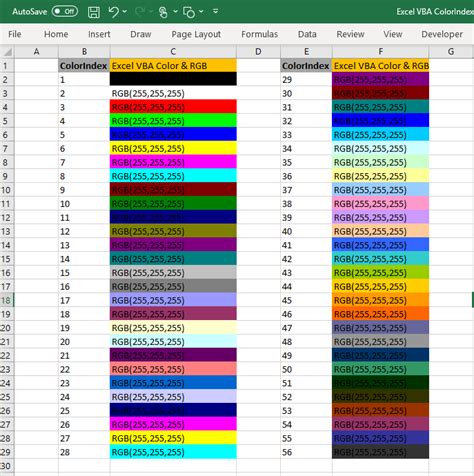Image resolution: width=474 pixels, height=476 pixels.
Task: Click cell containing ColorIndex 29
Action: point(306,79)
